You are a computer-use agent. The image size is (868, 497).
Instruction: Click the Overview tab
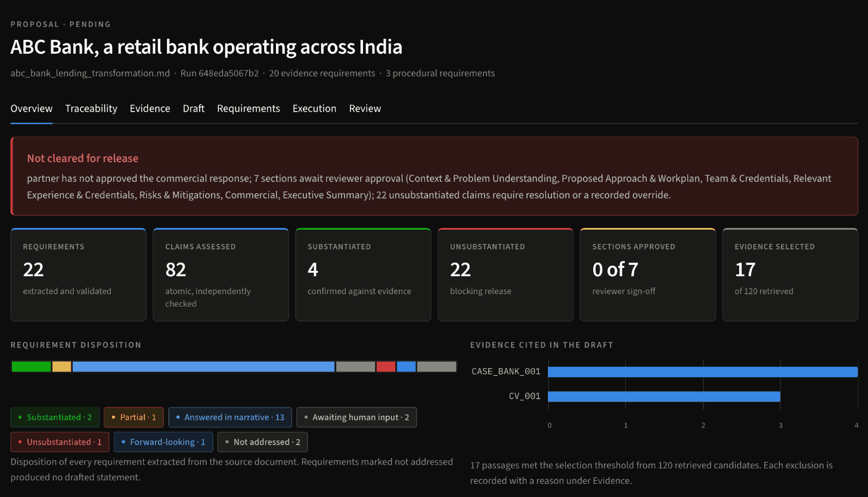click(x=32, y=109)
